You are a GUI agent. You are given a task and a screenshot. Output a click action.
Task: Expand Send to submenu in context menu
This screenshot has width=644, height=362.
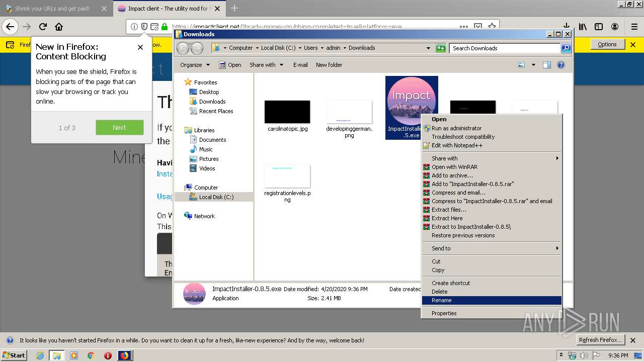[492, 248]
